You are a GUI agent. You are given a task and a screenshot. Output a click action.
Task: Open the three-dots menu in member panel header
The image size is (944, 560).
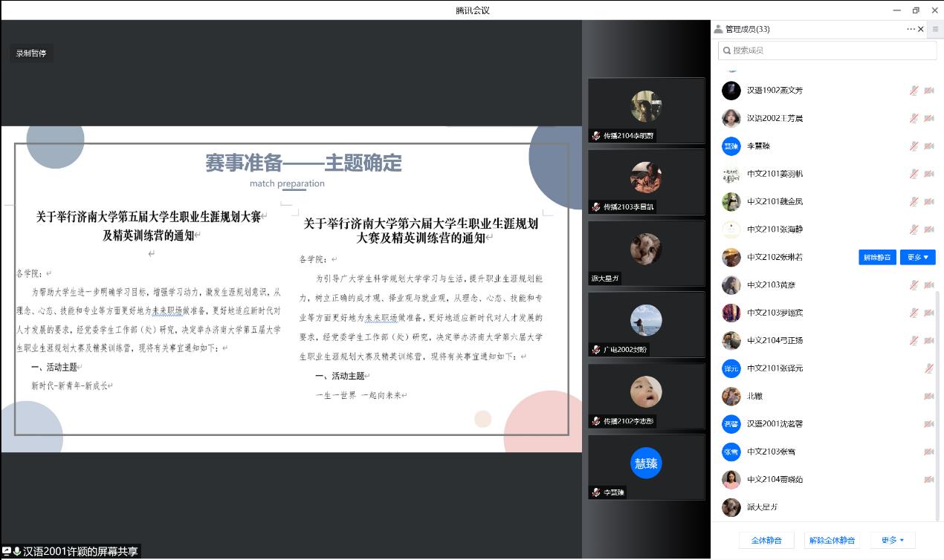coord(911,29)
